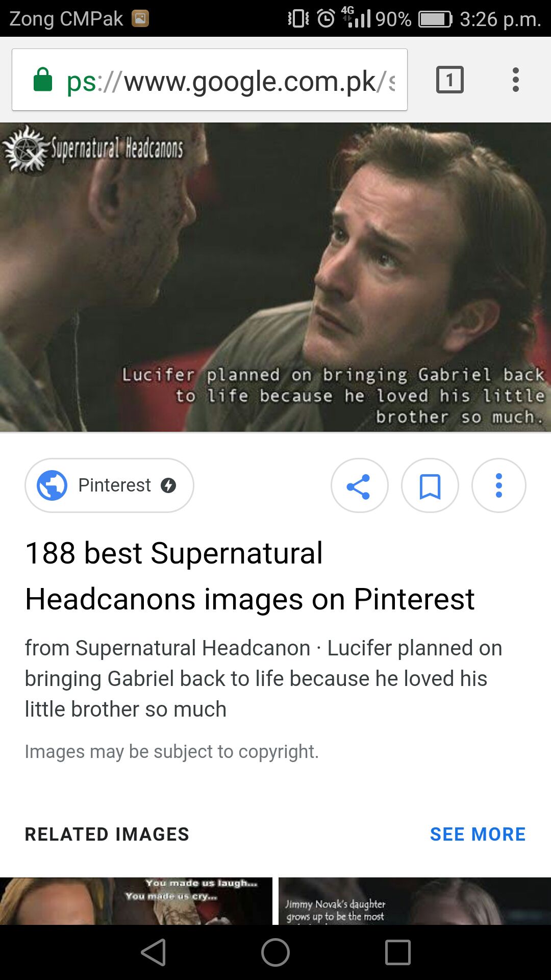Tap the Pinterest globe icon
Viewport: 551px width, 980px height.
click(x=52, y=485)
